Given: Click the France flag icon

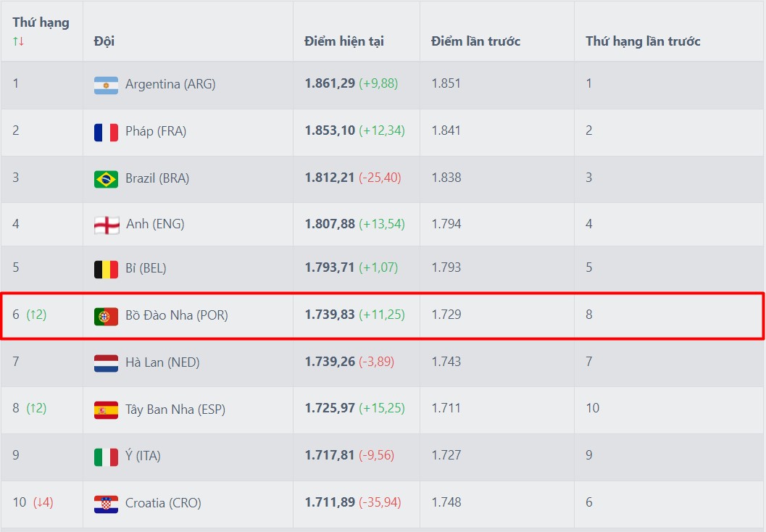Looking at the screenshot, I should click(106, 132).
